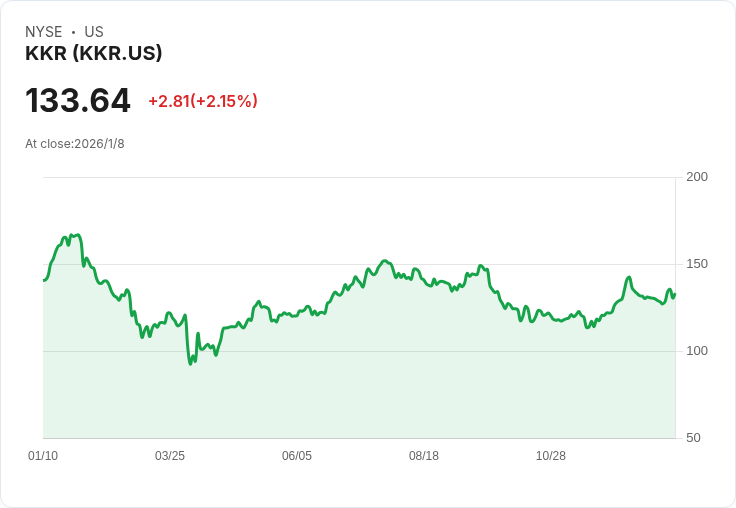The height and width of the screenshot is (508, 736).
Task: Click the NYSE exchange label
Action: (43, 32)
